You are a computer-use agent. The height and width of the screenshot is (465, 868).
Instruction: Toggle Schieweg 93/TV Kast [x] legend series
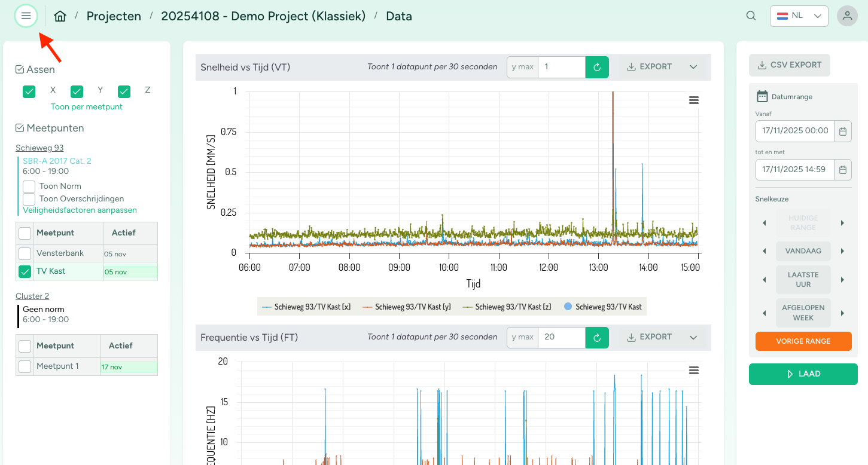pos(306,307)
